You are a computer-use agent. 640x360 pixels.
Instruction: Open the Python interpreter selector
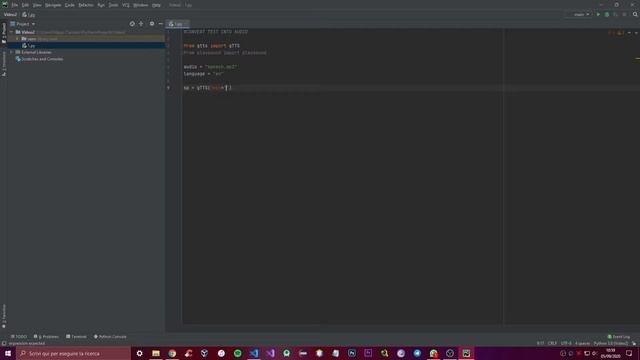pos(611,343)
